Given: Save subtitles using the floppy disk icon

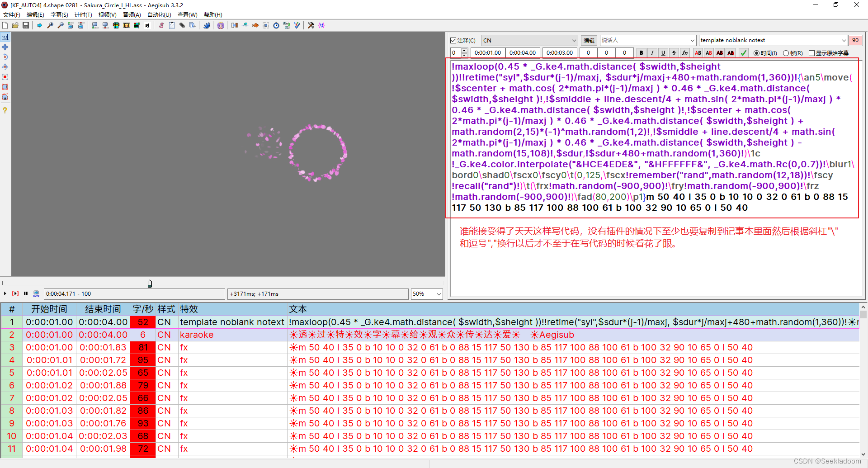Looking at the screenshot, I should (x=26, y=25).
